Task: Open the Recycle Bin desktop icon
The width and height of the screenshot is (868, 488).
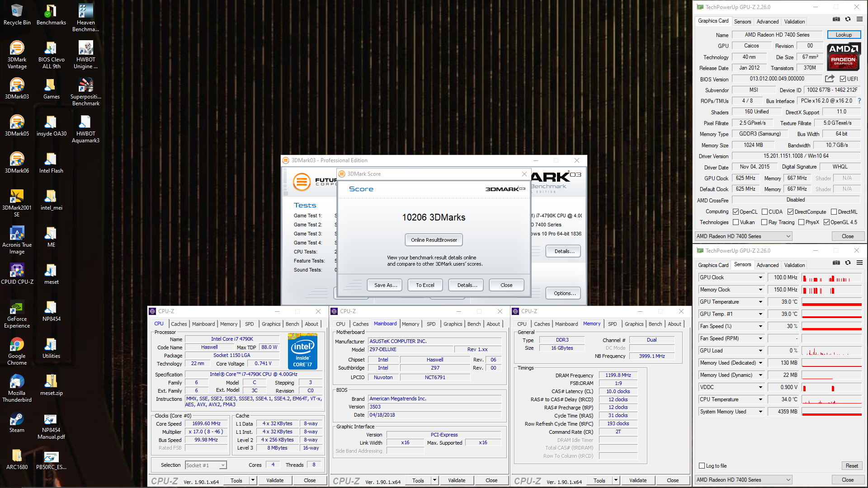Action: (x=17, y=14)
